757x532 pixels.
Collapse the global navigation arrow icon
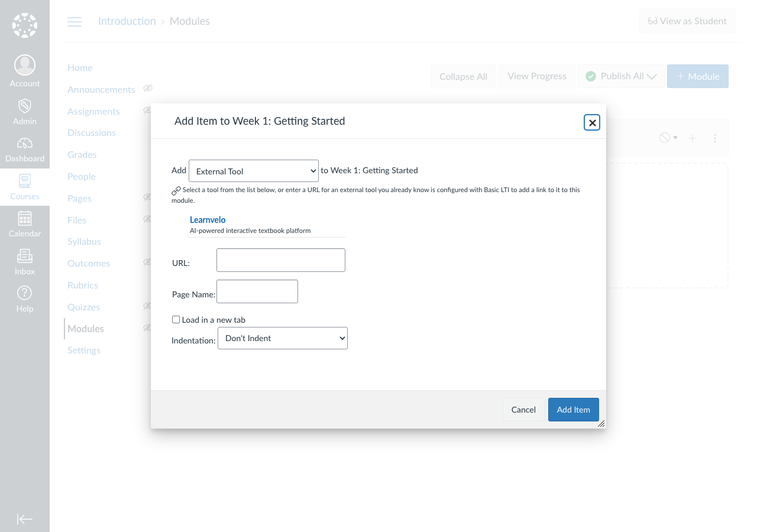[25, 519]
